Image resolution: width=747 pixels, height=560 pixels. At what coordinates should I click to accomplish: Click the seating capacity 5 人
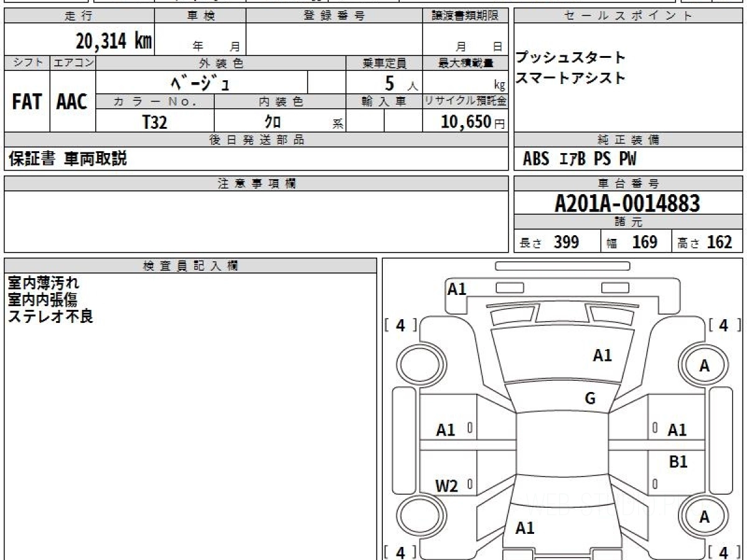coord(402,83)
